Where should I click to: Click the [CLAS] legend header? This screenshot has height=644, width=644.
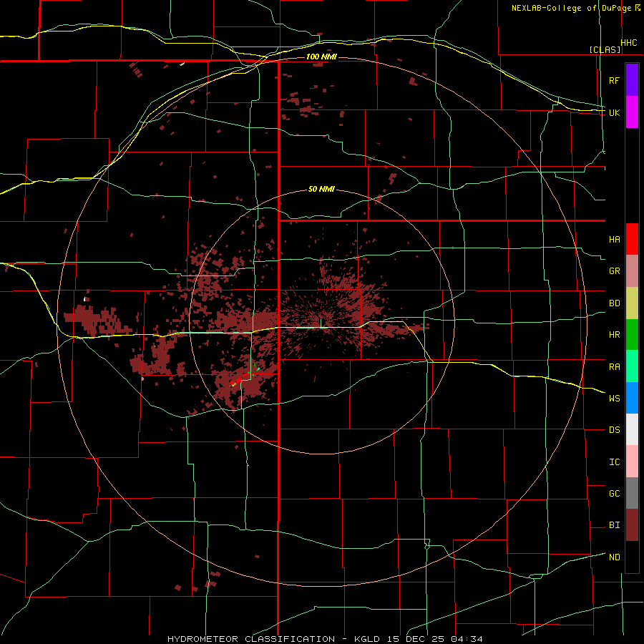click(x=605, y=49)
